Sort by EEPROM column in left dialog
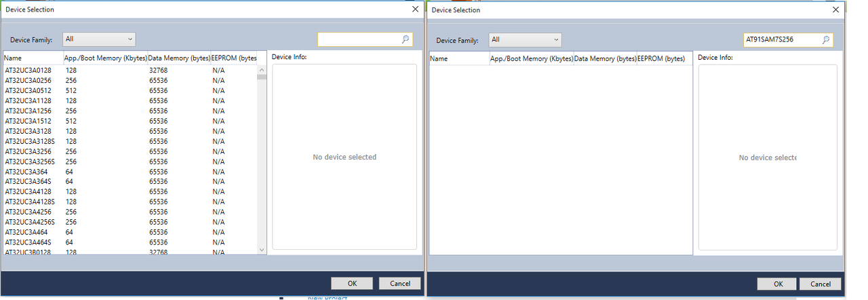868x300 pixels. tap(234, 58)
